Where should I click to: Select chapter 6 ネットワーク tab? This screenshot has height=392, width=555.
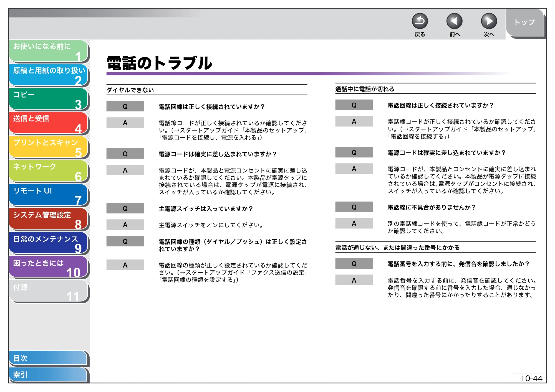click(49, 171)
